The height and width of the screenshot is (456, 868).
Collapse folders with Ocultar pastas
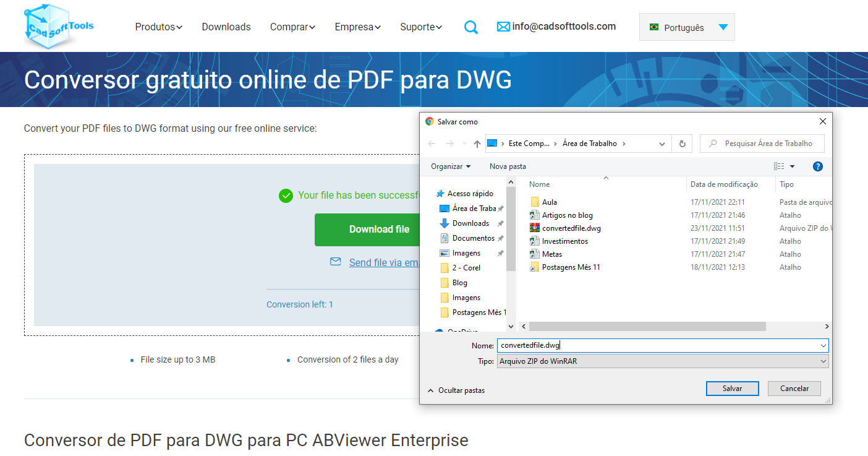tap(456, 390)
